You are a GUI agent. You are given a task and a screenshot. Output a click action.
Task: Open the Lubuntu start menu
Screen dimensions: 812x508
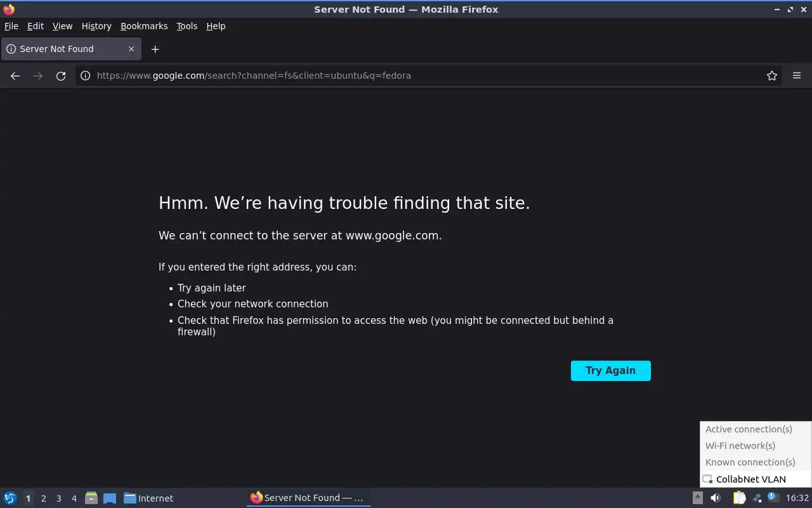point(10,498)
